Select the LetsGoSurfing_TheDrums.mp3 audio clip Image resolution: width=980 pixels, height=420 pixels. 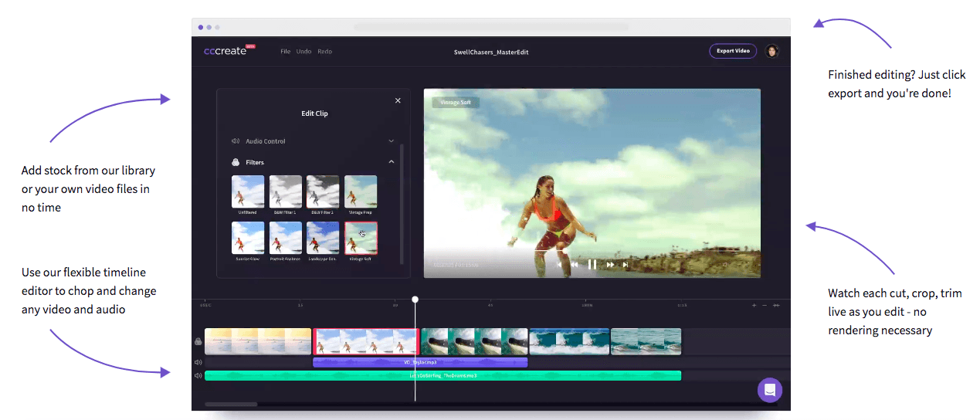pos(443,376)
